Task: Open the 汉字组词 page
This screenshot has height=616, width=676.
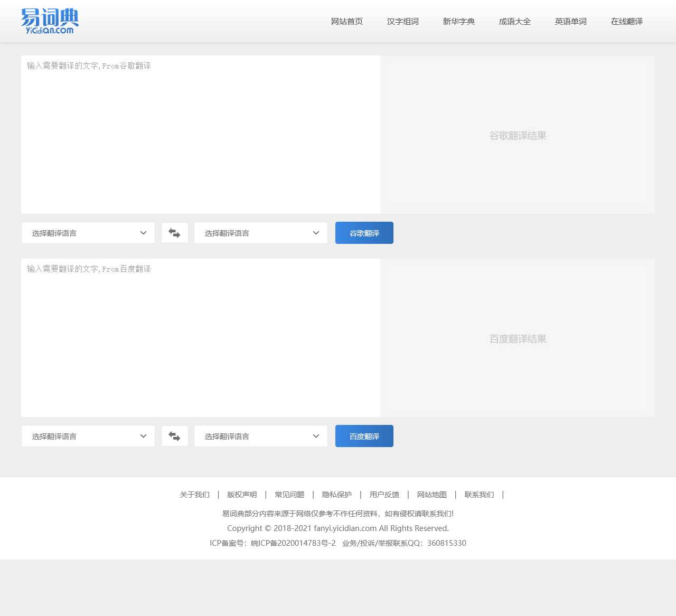Action: pos(402,22)
